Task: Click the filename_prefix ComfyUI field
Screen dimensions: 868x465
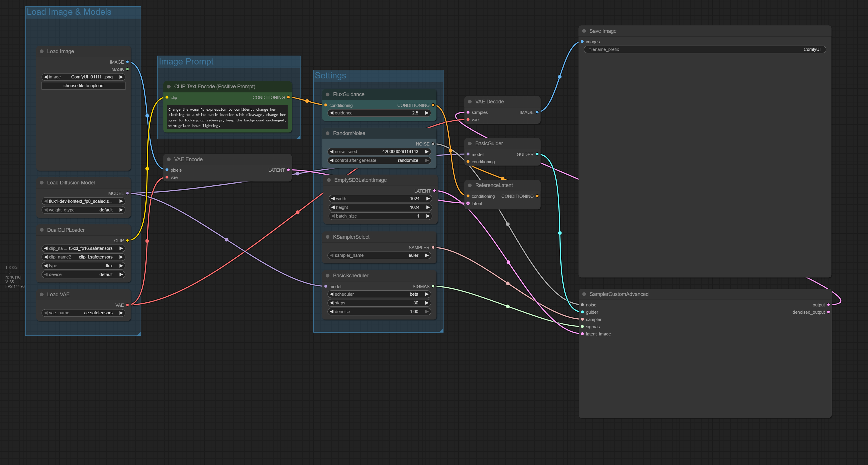Action: tap(705, 49)
